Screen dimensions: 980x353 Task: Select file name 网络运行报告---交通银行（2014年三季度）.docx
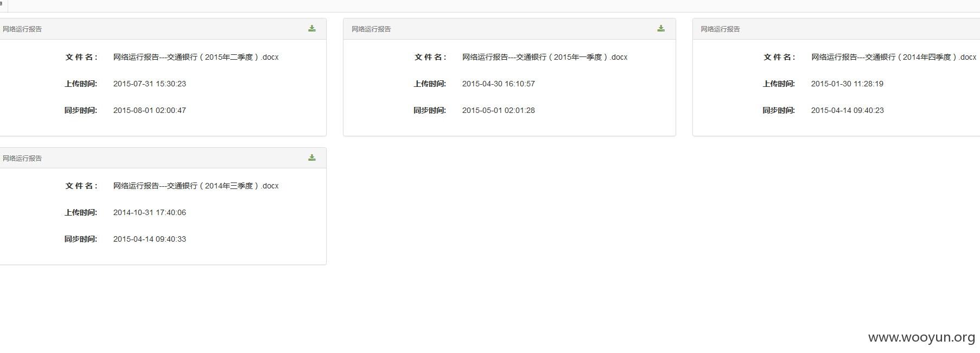[196, 186]
